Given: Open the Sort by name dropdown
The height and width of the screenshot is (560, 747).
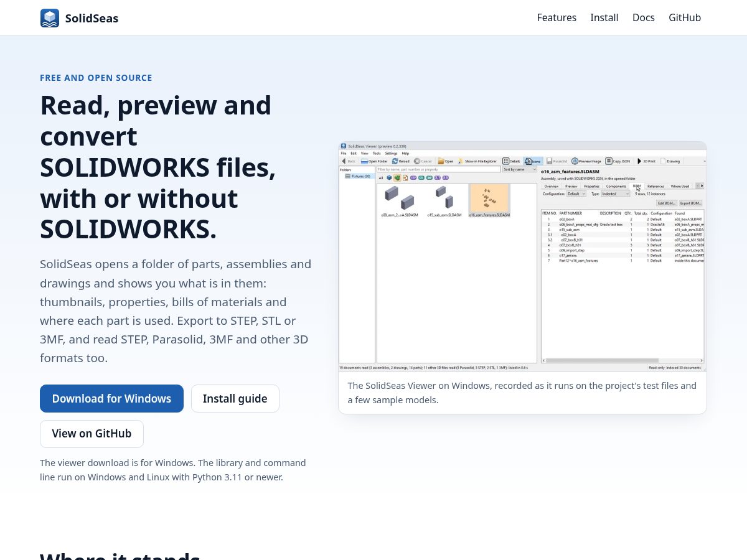Looking at the screenshot, I should coord(520,169).
